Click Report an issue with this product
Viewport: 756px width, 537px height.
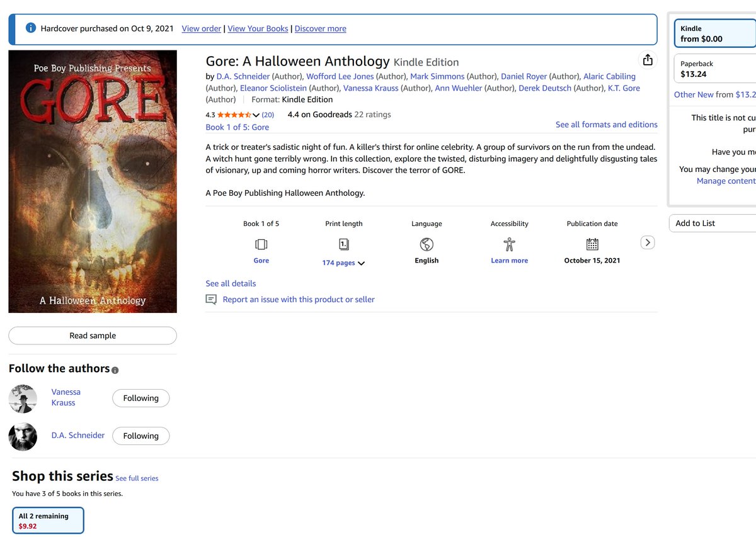pos(299,300)
